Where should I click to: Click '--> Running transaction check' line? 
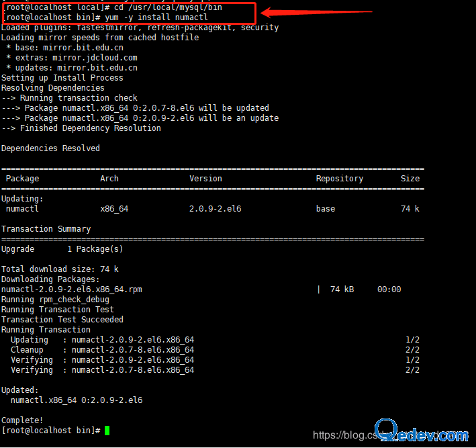[x=69, y=98]
